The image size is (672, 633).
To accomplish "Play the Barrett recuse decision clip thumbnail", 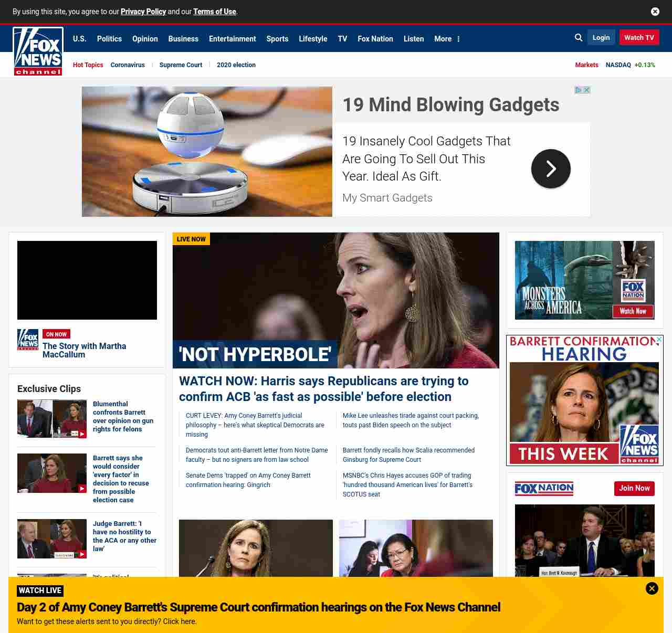I will 51,473.
